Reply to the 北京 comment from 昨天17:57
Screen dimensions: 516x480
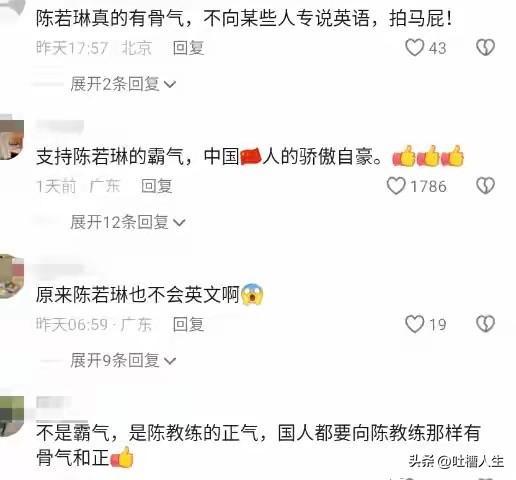click(188, 48)
